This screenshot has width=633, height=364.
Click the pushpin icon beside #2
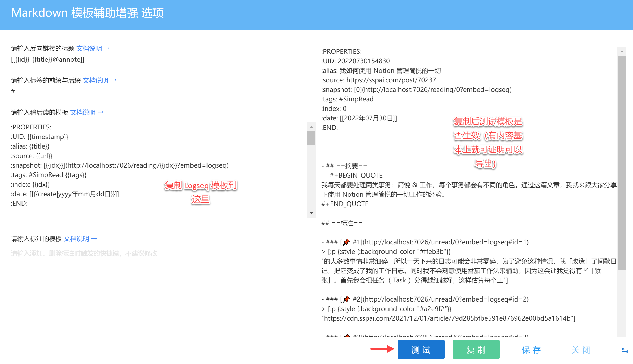pos(346,299)
